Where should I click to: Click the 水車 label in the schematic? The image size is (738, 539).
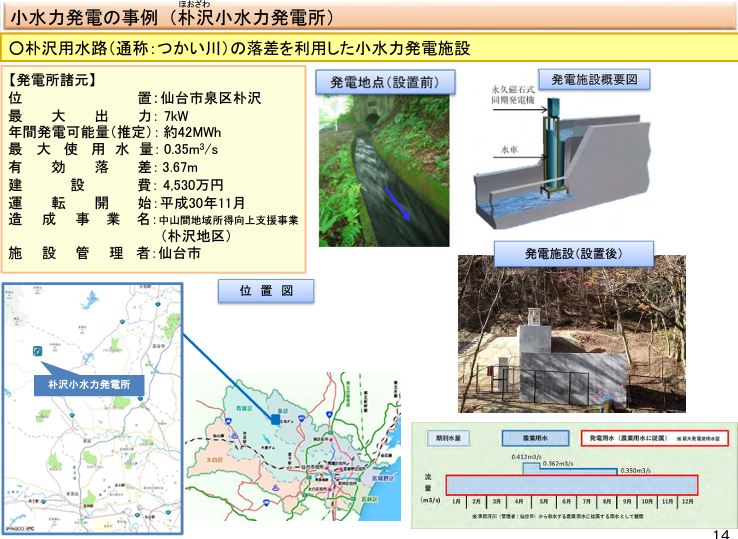pos(509,150)
